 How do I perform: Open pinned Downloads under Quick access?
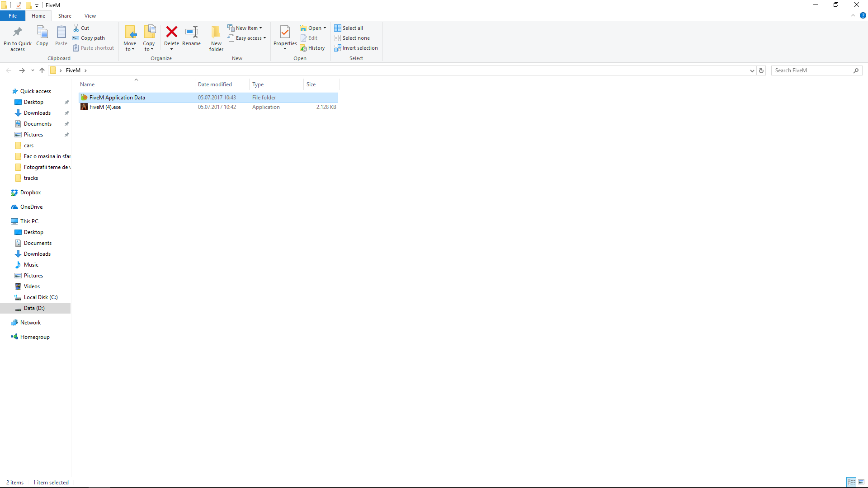(37, 113)
